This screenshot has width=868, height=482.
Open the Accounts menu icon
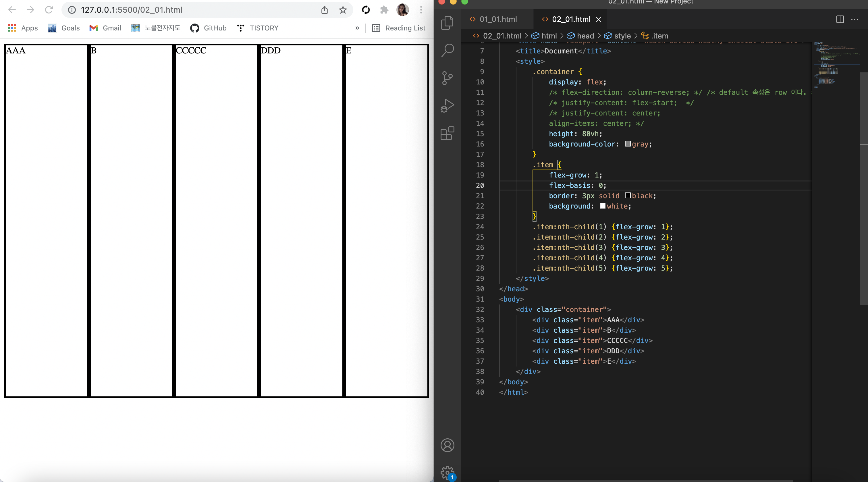click(x=447, y=445)
